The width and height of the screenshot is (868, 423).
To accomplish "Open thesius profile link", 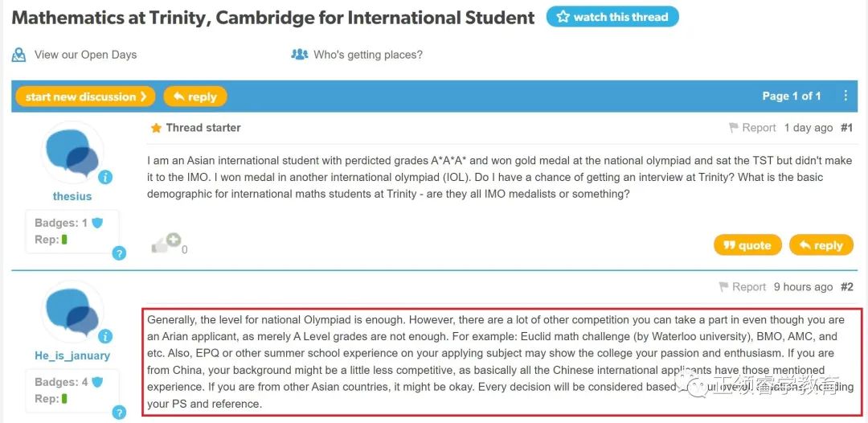I will [x=72, y=196].
